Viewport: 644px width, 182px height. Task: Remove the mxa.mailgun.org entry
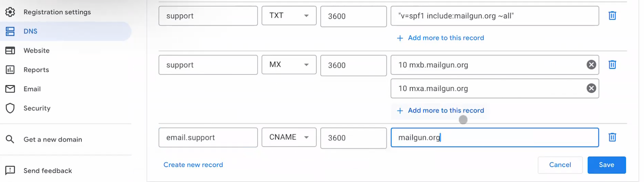point(591,88)
